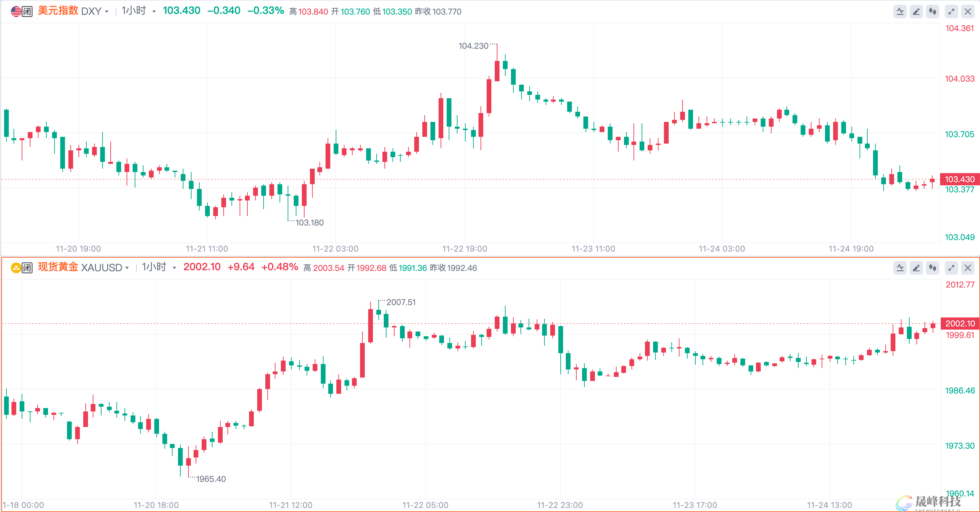Expand the DXY chart to fullscreen

(951, 12)
